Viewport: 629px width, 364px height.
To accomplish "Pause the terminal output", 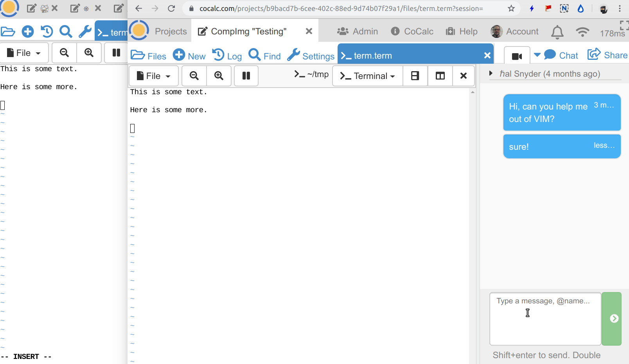I will [246, 76].
